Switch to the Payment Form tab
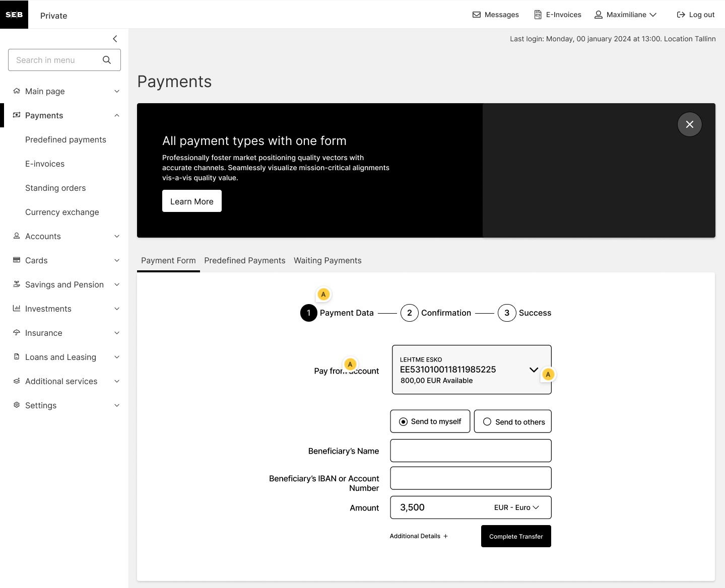The height and width of the screenshot is (588, 725). 168,260
